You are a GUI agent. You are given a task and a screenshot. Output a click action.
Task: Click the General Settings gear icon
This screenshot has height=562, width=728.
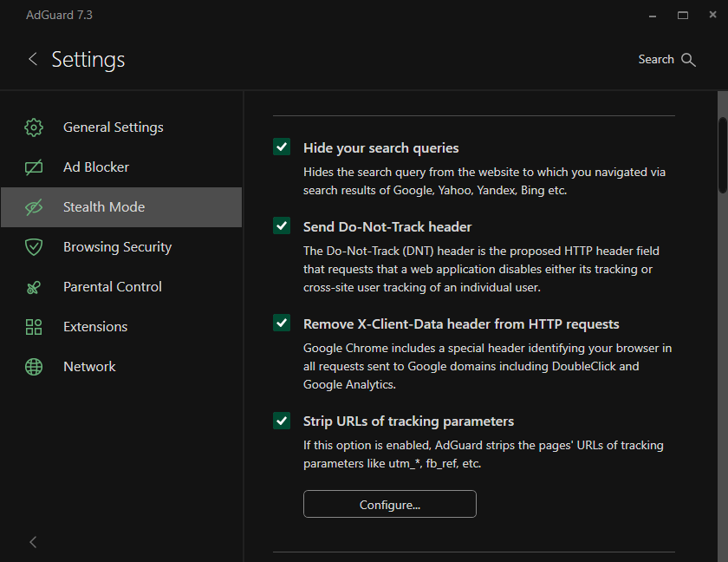click(x=34, y=127)
